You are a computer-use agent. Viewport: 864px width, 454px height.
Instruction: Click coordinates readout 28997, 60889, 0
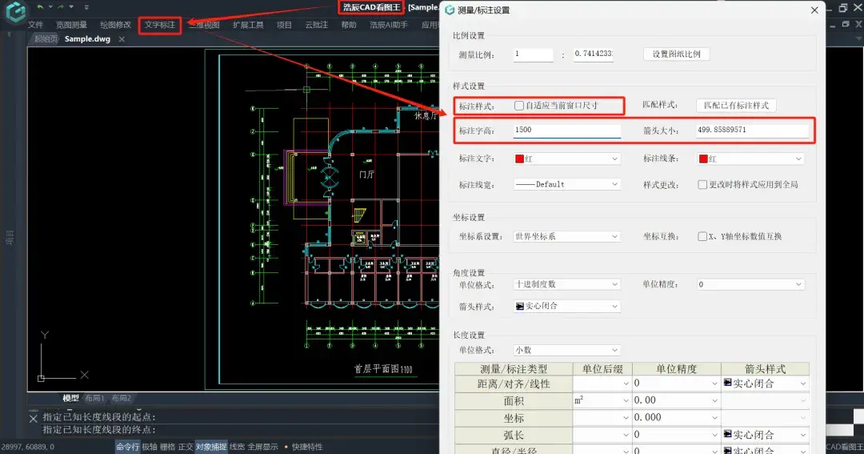28,447
